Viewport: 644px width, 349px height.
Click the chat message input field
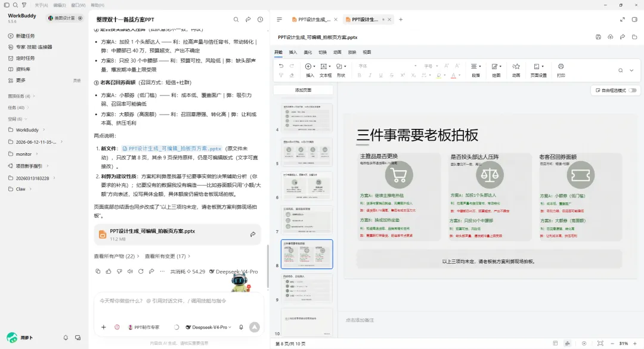(179, 306)
